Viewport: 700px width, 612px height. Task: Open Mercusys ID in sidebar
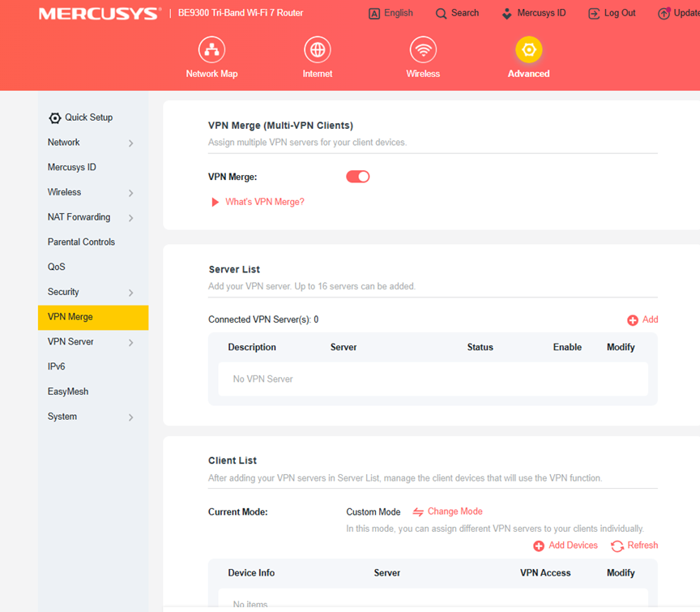click(x=72, y=167)
